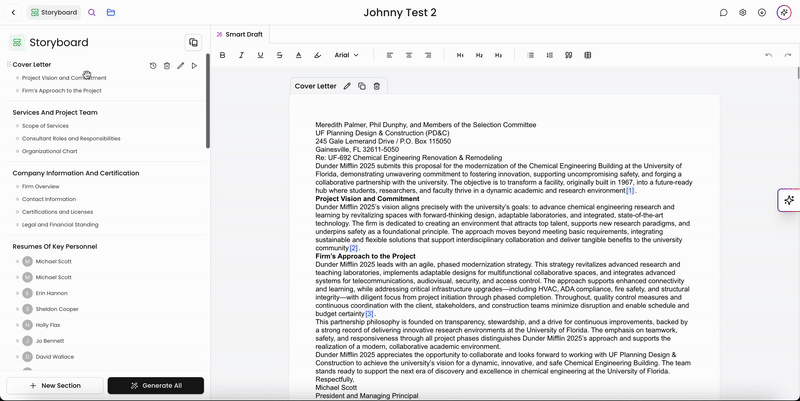Select David Wallace resume entry
800x401 pixels.
pyautogui.click(x=55, y=357)
